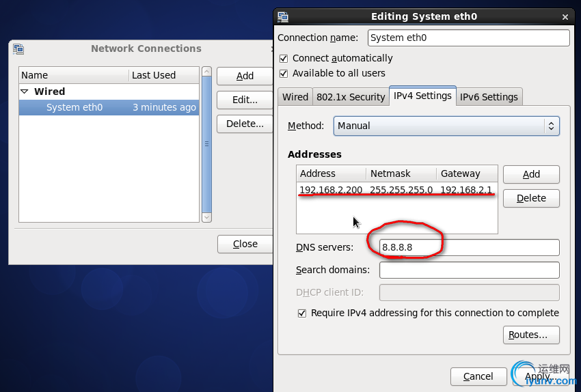Close the Network Connections window via Close button
This screenshot has height=392, width=581.
[x=245, y=244]
